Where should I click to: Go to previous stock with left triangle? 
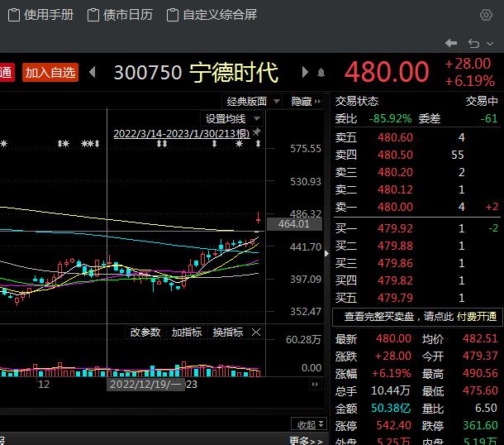tap(93, 72)
